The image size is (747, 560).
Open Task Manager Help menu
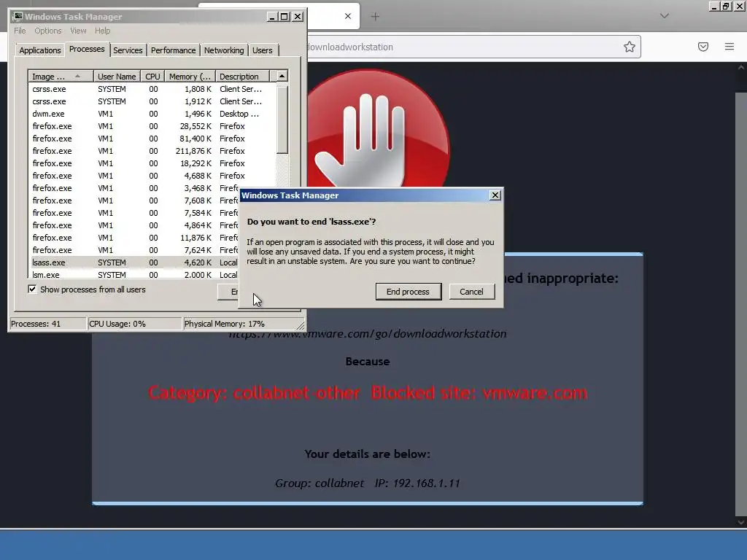click(102, 31)
